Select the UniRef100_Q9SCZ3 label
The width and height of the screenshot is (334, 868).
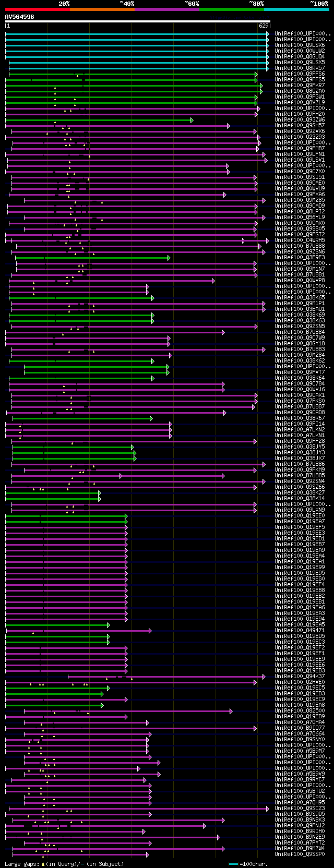pos(300,809)
